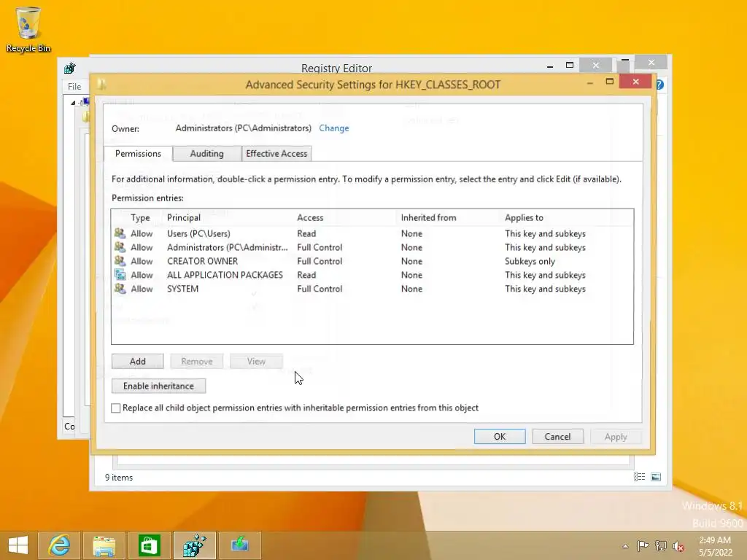Viewport: 747px width, 560px height.
Task: Click 'Read' access in the Users row
Action: click(306, 233)
